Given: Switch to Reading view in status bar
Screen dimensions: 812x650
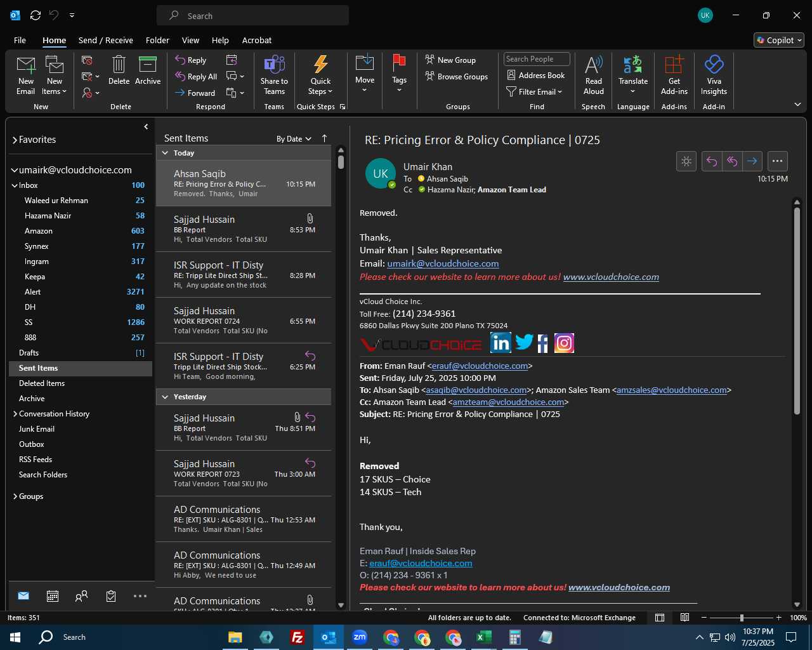Looking at the screenshot, I should [685, 618].
